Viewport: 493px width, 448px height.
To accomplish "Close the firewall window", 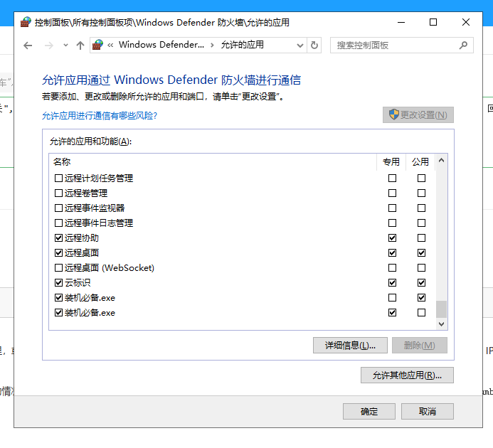I will (466, 22).
